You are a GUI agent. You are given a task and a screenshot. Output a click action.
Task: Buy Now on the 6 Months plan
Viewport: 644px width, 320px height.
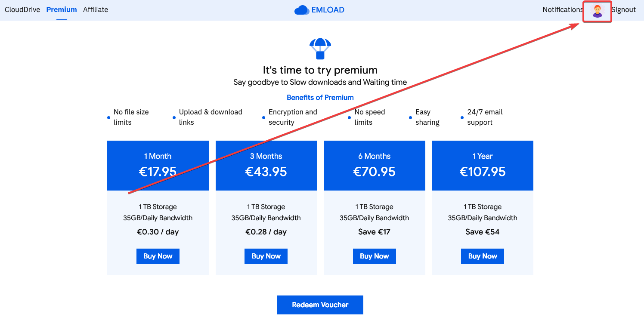tap(374, 256)
